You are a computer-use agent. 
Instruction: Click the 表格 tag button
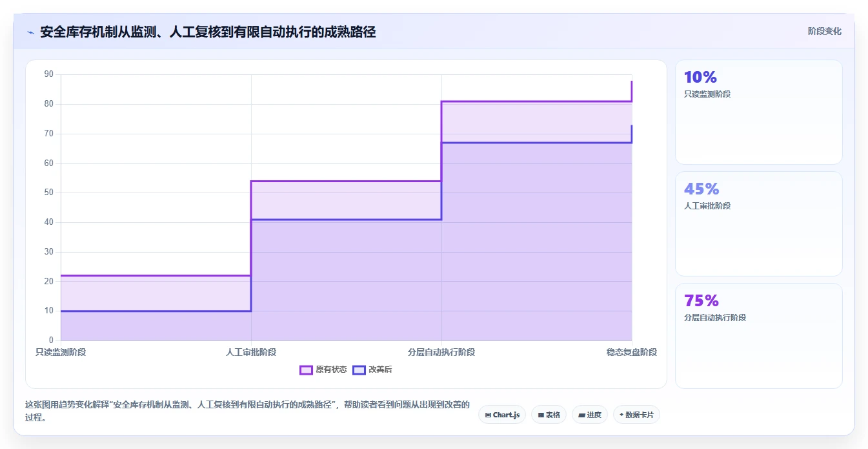point(549,415)
